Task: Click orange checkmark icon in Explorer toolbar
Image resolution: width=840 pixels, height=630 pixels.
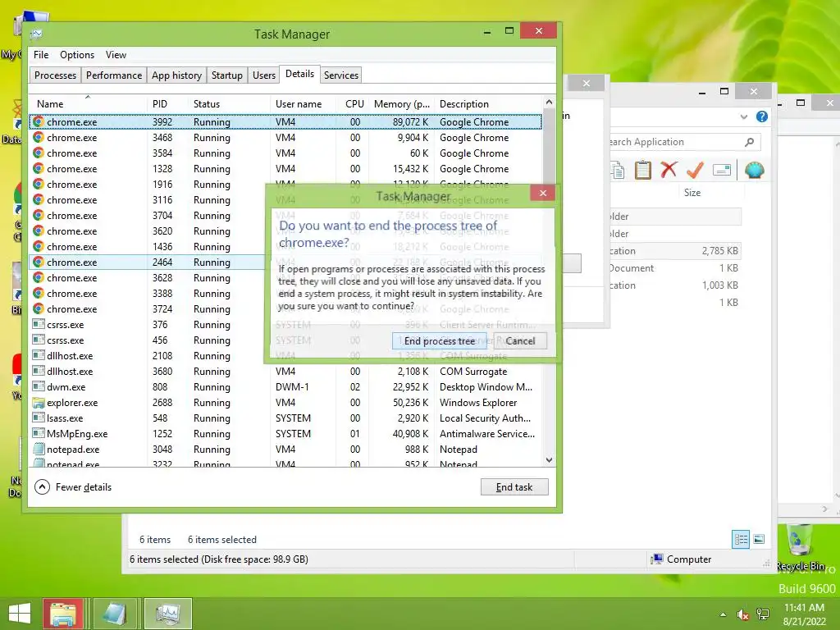Action: tap(695, 170)
